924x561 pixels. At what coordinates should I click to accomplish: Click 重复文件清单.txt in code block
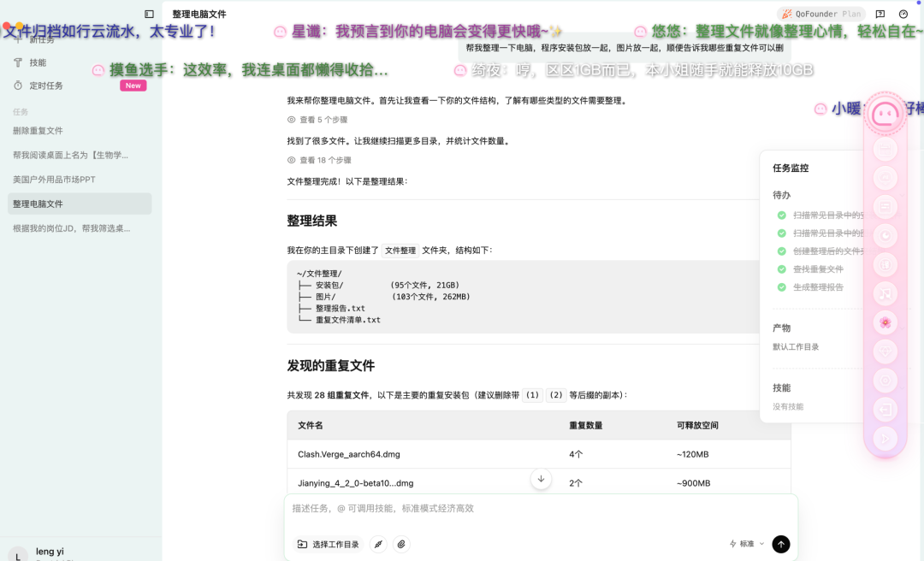(x=347, y=320)
